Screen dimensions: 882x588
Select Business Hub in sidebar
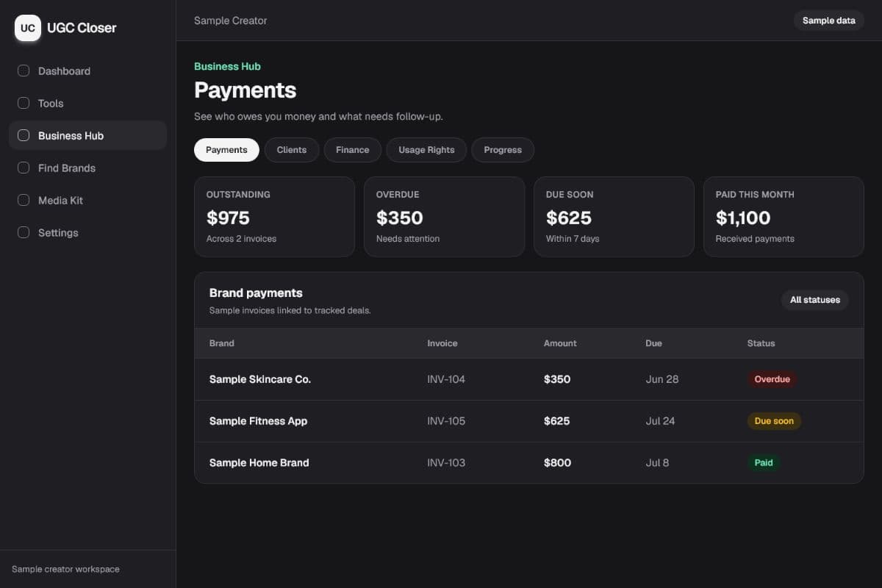point(88,136)
